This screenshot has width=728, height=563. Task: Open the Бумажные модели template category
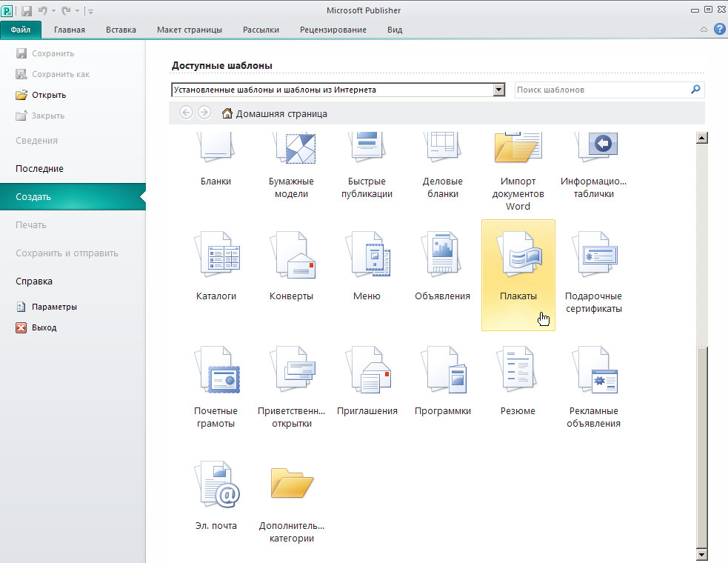coord(292,166)
